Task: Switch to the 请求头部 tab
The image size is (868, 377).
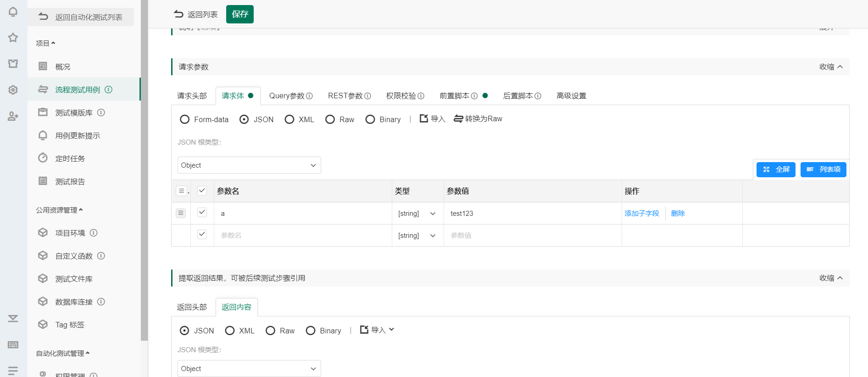Action: pyautogui.click(x=192, y=96)
